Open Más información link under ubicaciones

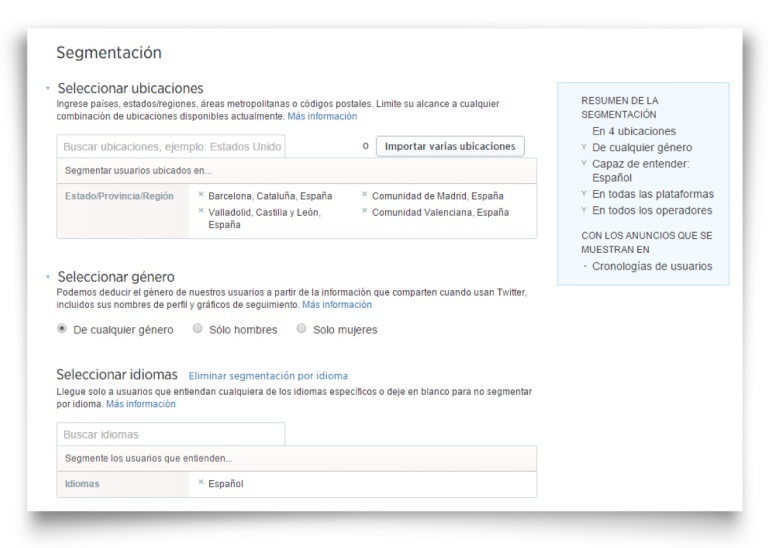click(x=322, y=116)
